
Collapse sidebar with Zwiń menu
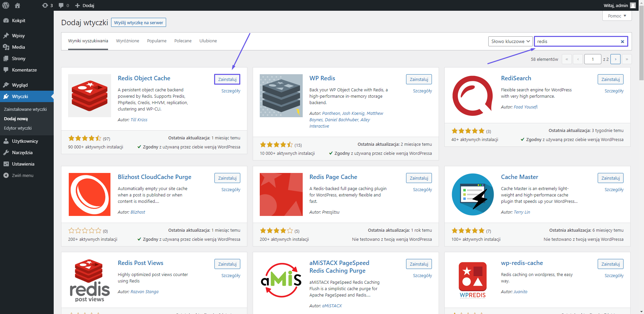(22, 175)
